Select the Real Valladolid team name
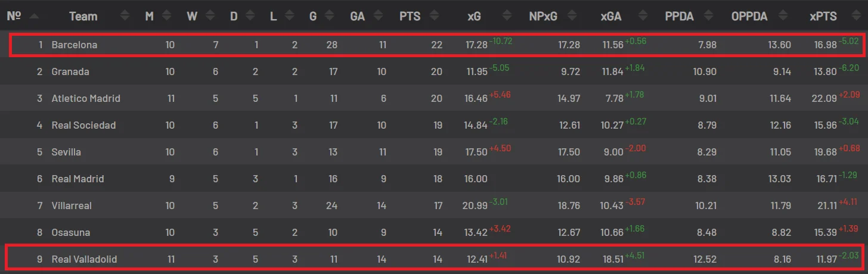 (84, 259)
